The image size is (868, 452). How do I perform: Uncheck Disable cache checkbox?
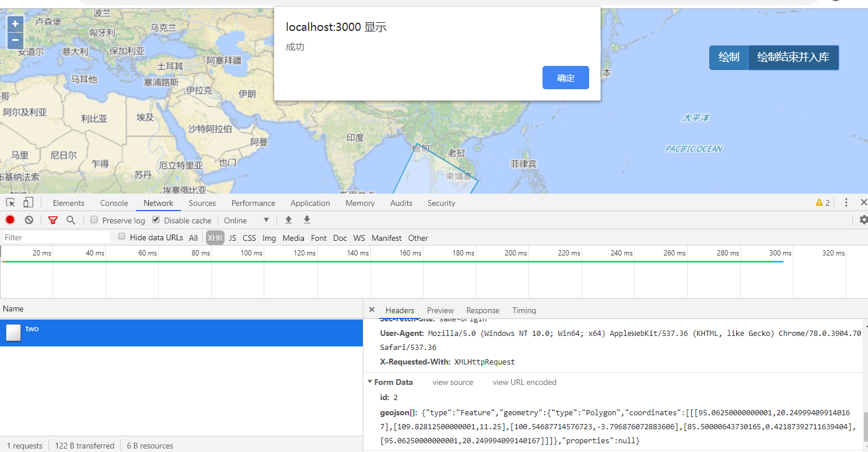tap(156, 220)
